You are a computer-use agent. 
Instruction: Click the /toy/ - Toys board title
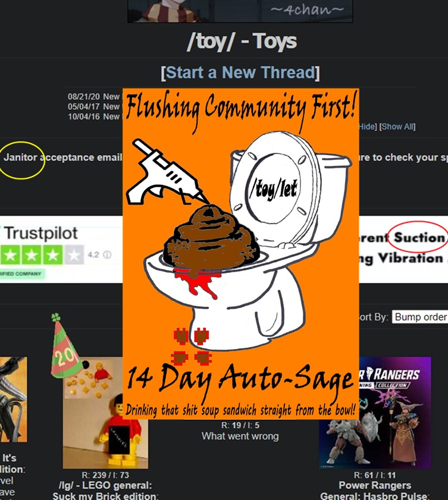point(242,42)
